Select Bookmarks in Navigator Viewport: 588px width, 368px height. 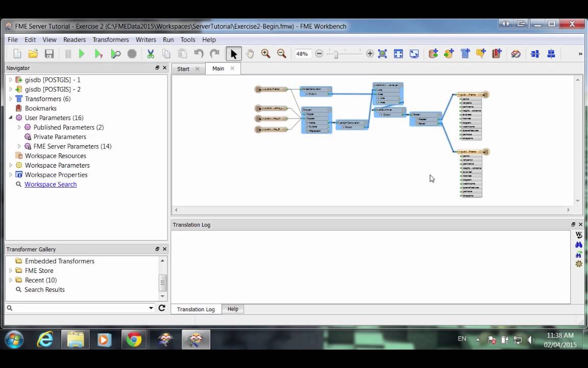[40, 108]
